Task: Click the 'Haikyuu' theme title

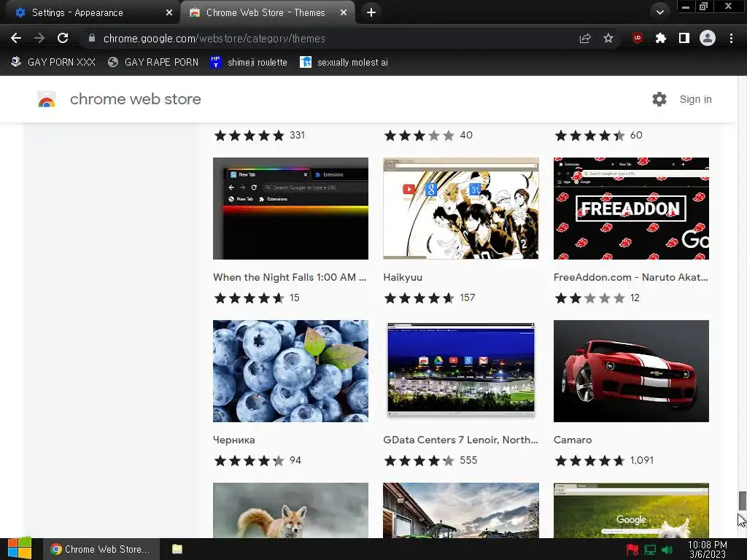Action: 403,277
